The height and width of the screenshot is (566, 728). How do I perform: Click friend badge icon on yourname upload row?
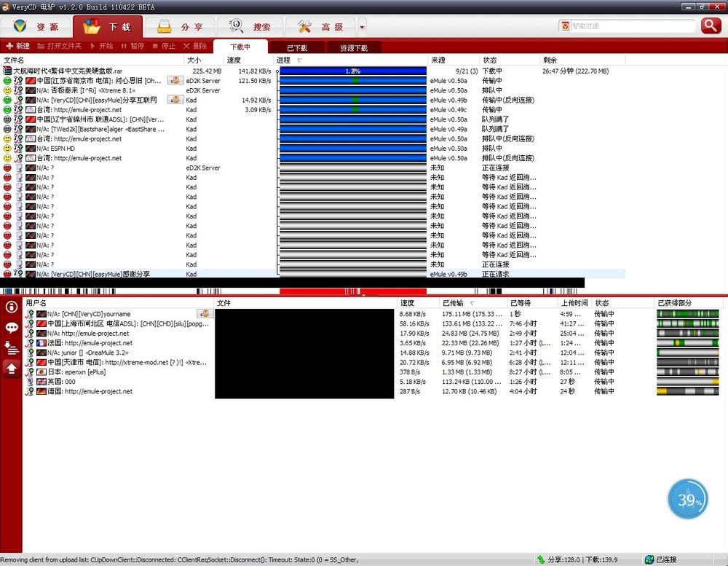(x=205, y=314)
